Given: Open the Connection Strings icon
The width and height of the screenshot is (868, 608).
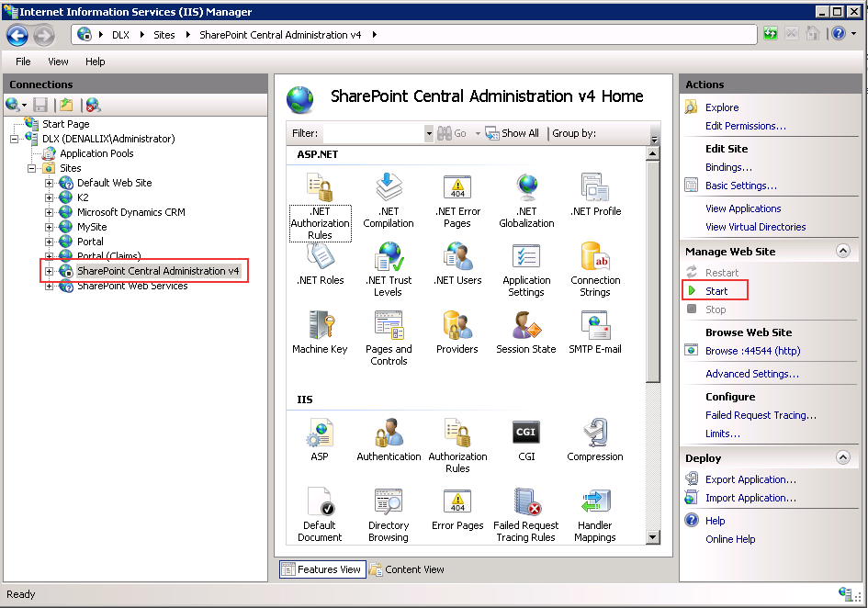Looking at the screenshot, I should (595, 258).
